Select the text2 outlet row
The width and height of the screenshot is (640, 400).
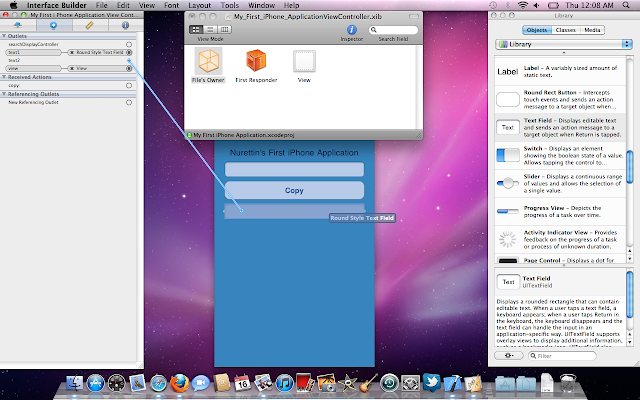point(69,60)
